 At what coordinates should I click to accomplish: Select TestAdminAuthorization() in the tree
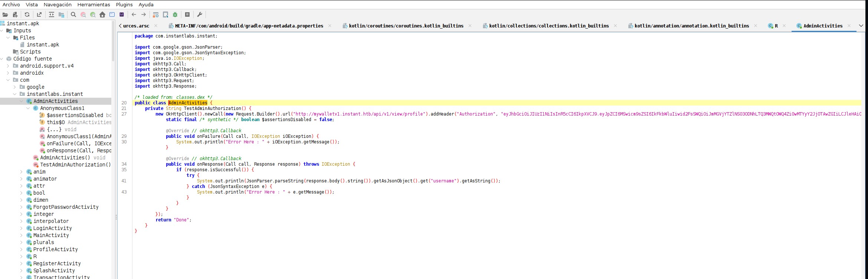coord(75,165)
